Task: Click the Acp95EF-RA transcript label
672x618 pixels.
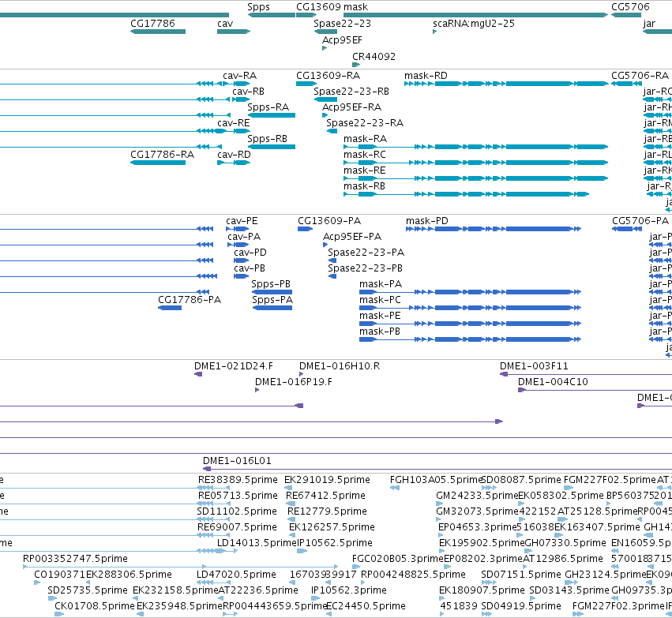Action: point(351,107)
